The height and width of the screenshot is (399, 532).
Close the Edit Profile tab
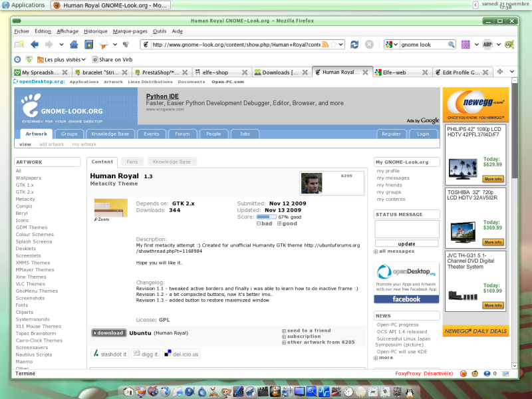point(485,72)
